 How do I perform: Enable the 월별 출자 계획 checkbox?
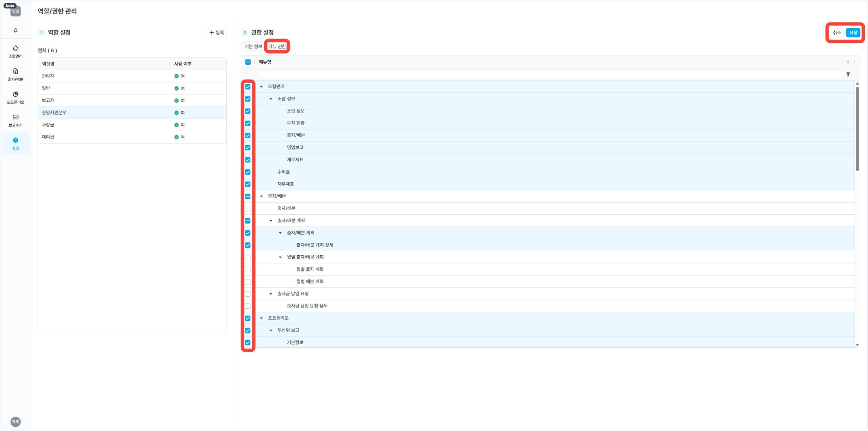pyautogui.click(x=248, y=269)
